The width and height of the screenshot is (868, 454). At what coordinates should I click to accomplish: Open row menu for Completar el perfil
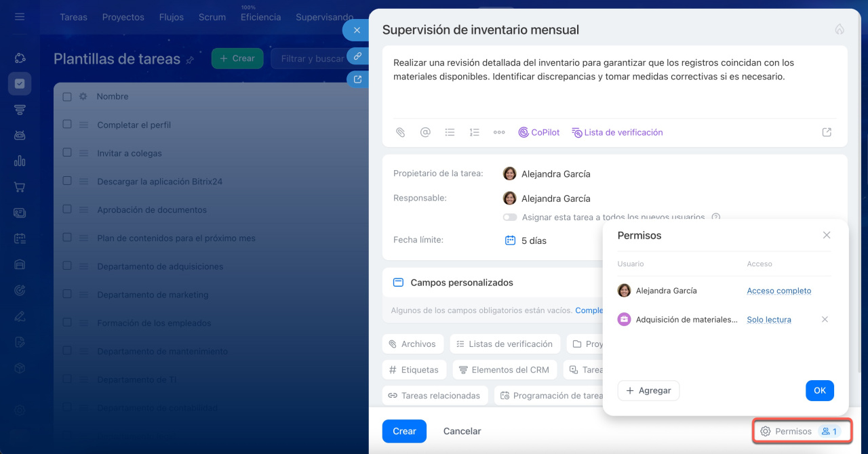(84, 125)
